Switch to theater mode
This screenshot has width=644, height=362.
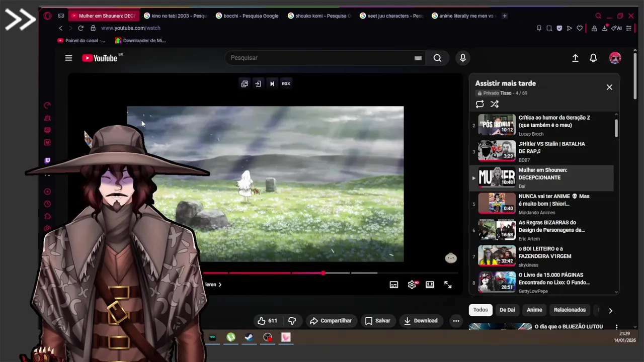point(430,285)
